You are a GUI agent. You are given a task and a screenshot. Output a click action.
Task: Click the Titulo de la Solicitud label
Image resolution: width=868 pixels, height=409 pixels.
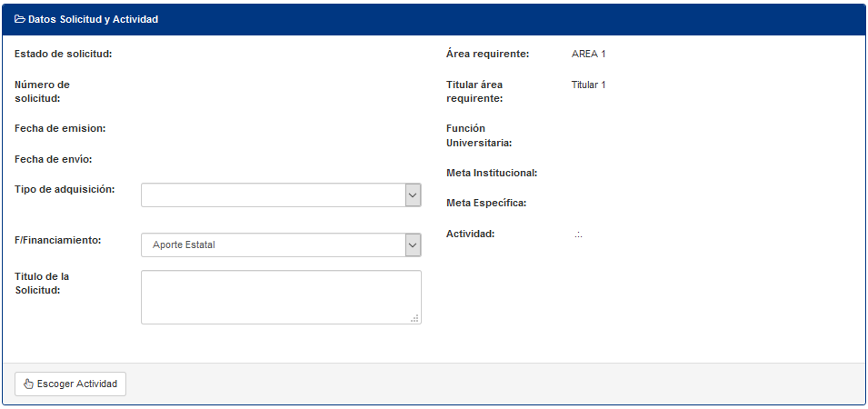tap(42, 283)
